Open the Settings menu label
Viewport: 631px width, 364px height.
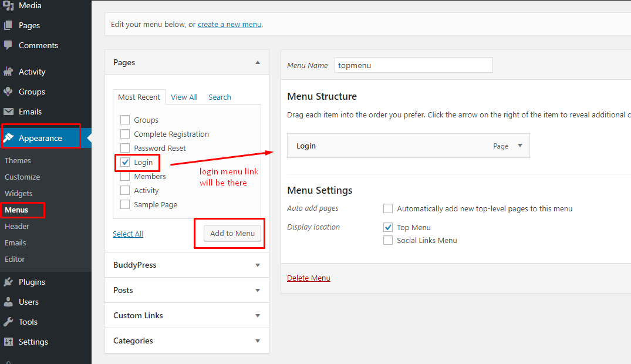point(33,342)
